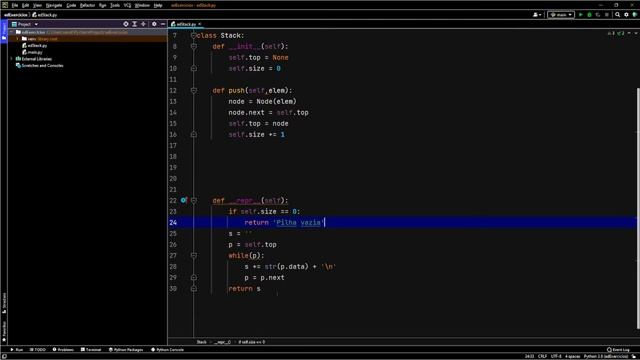Screen dimensions: 640x360
Task: Toggle the Structure side tab
Action: (x=4, y=303)
